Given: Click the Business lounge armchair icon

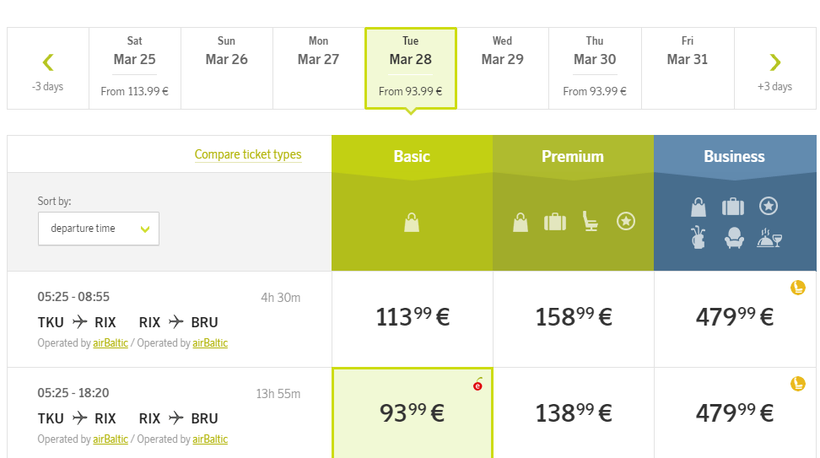Looking at the screenshot, I should [x=734, y=239].
